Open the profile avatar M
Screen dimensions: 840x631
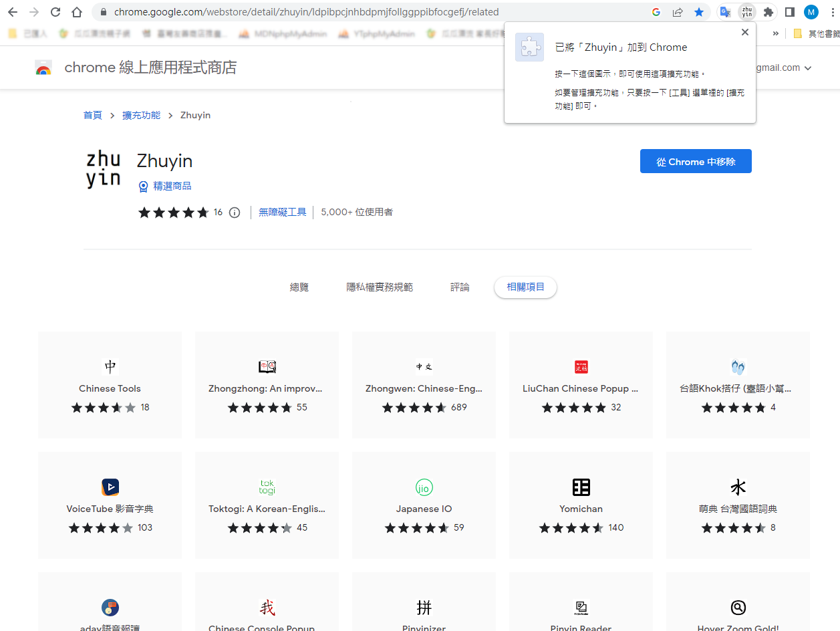click(811, 12)
